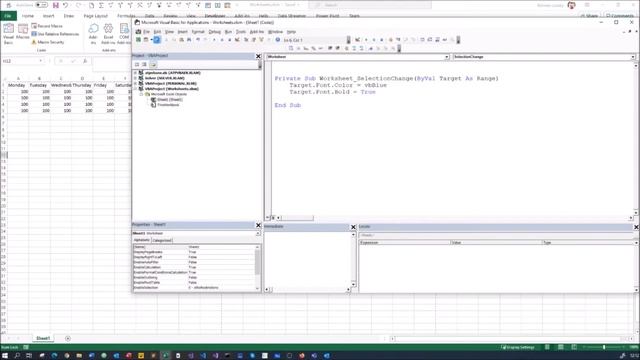Image resolution: width=640 pixels, height=360 pixels.
Task: Switch to the Categorized properties tab
Action: (162, 240)
